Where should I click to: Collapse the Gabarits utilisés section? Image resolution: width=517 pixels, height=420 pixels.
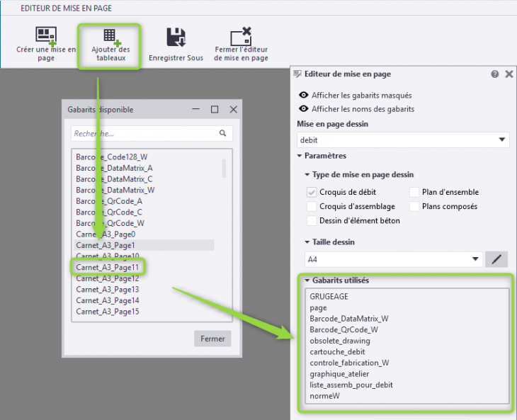point(307,280)
